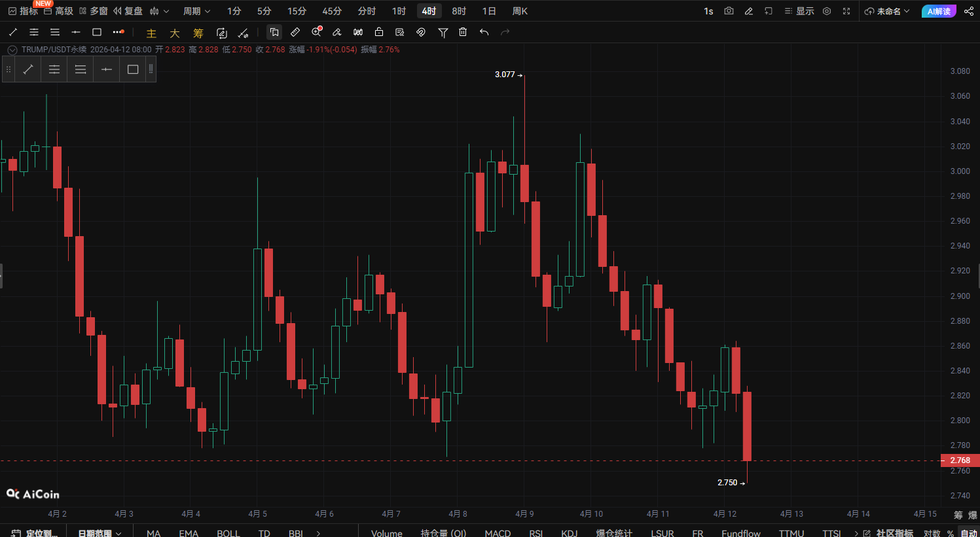
Task: Click the red 2.768 current price label
Action: point(960,460)
